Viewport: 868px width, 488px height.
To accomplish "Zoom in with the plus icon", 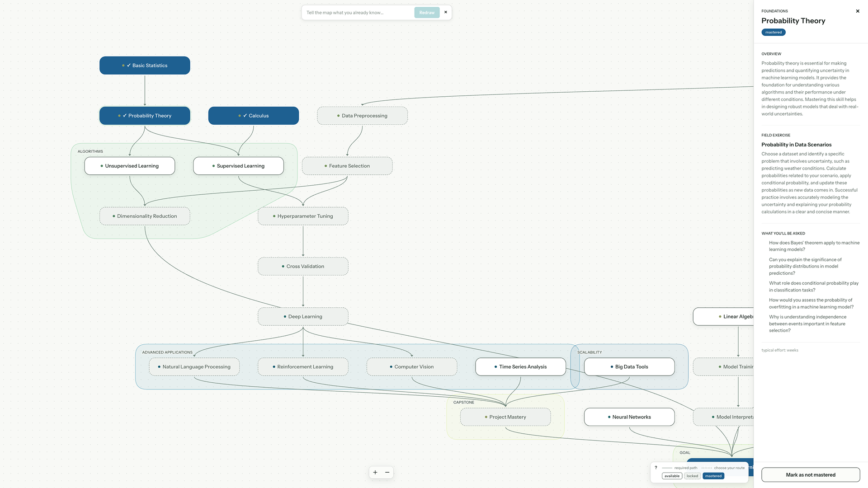I will point(375,472).
